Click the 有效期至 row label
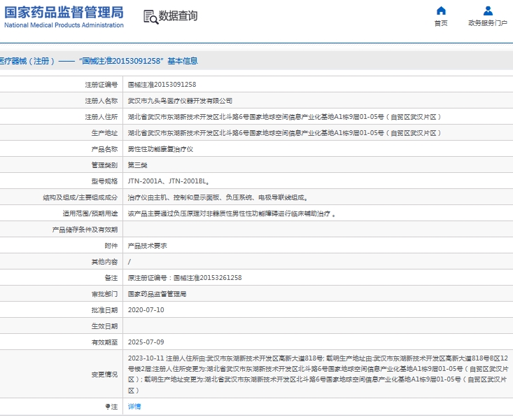513x420 pixels. 104,342
